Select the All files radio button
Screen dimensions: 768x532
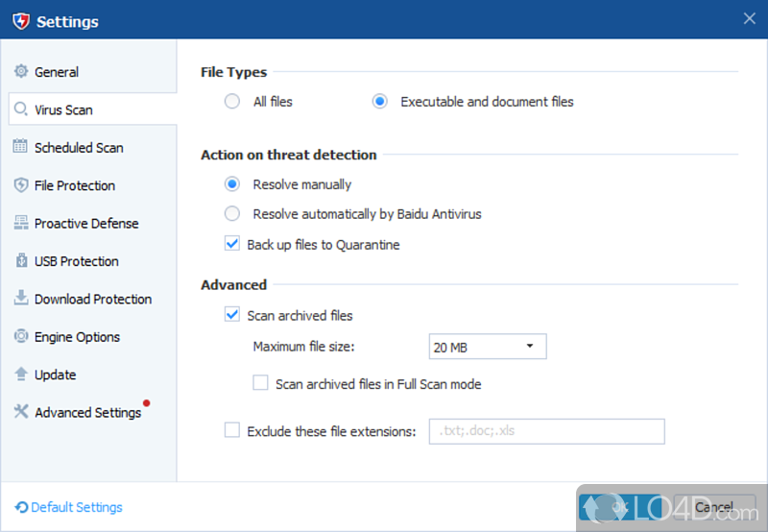point(232,102)
